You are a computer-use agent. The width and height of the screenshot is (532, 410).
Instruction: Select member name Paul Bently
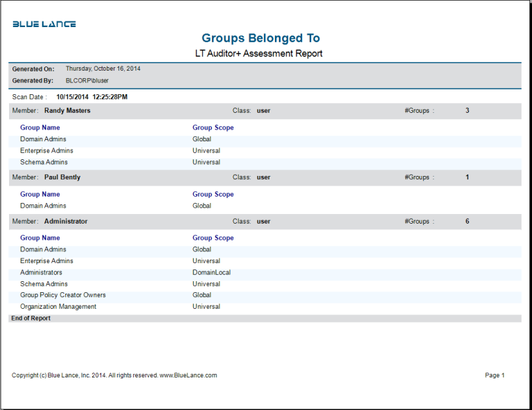62,177
